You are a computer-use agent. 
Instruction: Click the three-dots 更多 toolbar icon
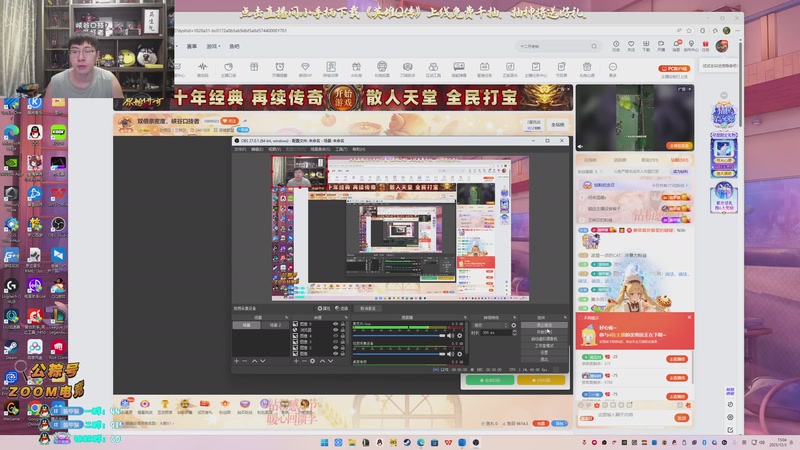(613, 67)
